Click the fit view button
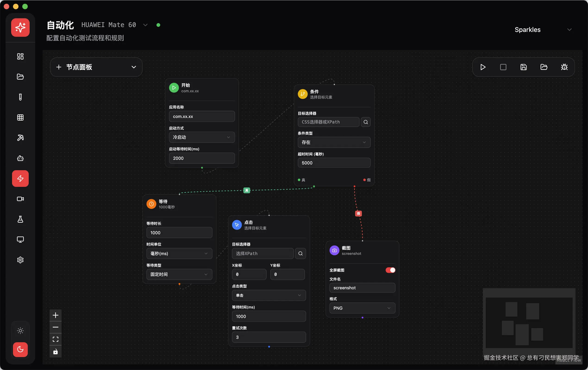This screenshot has height=370, width=588. [x=55, y=339]
